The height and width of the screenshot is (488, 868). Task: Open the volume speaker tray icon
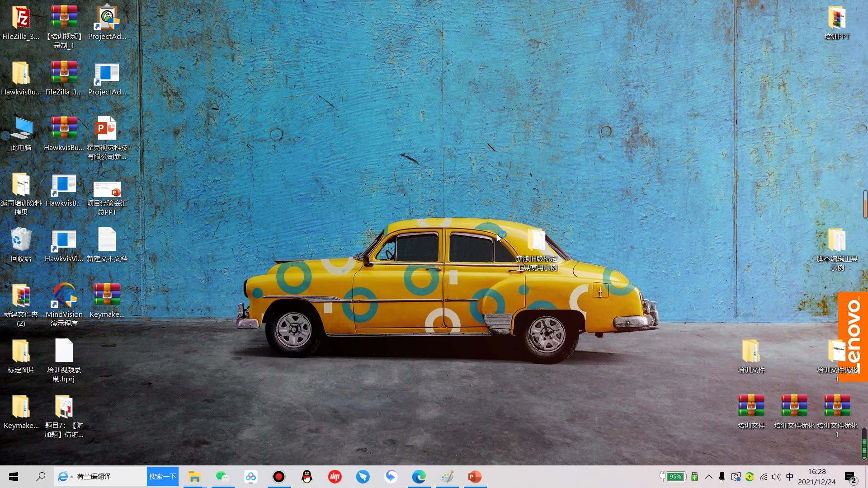(776, 477)
